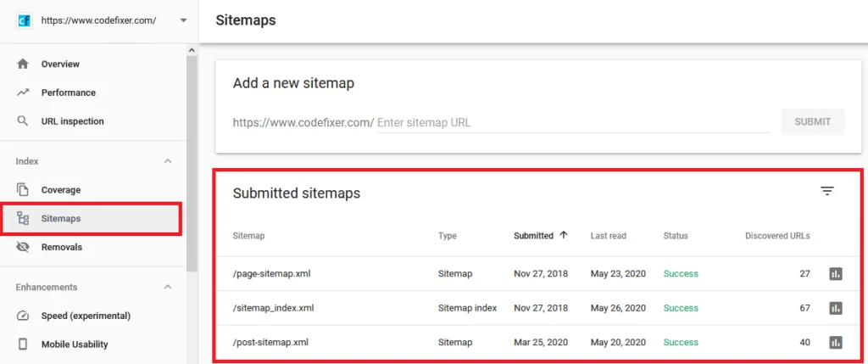This screenshot has width=868, height=364.
Task: Select Sitemaps in the sidebar
Action: point(61,219)
